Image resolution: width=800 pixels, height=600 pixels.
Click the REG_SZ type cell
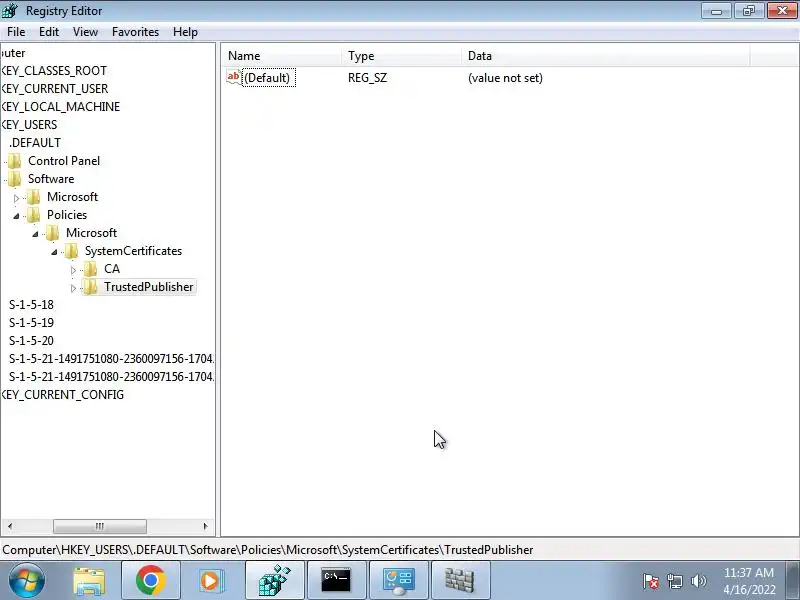pos(367,78)
